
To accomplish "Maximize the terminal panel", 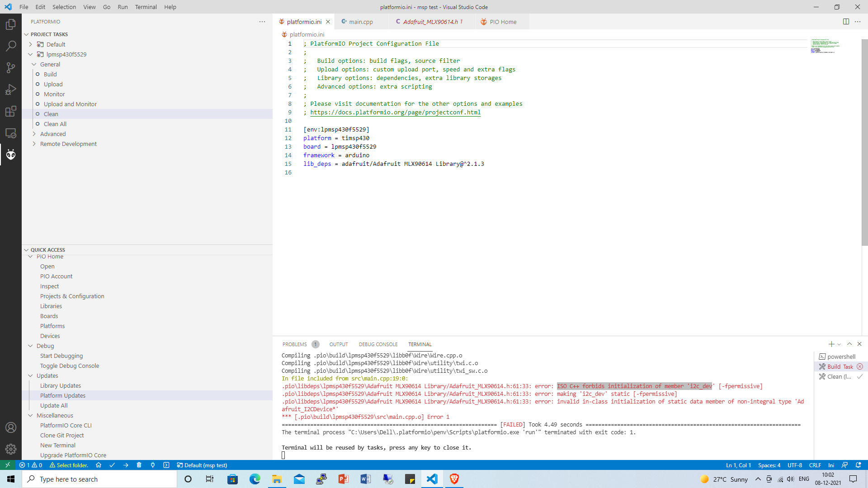I will [849, 344].
